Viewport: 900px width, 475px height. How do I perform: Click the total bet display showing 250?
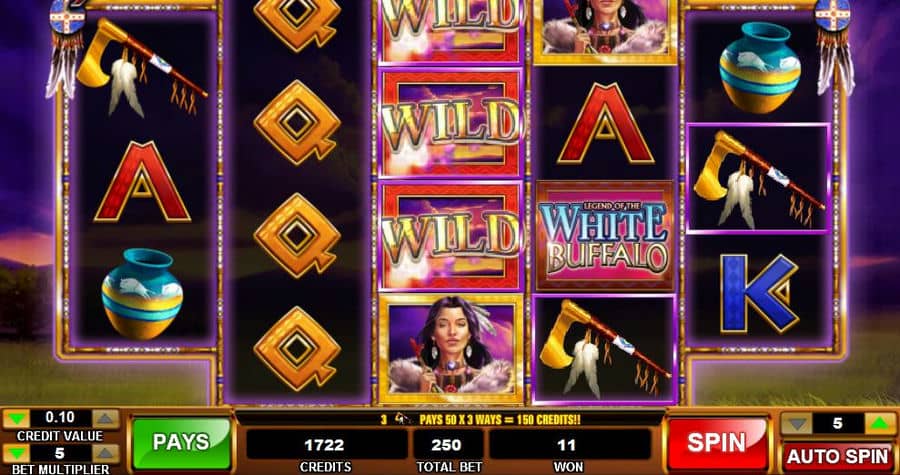pos(448,445)
